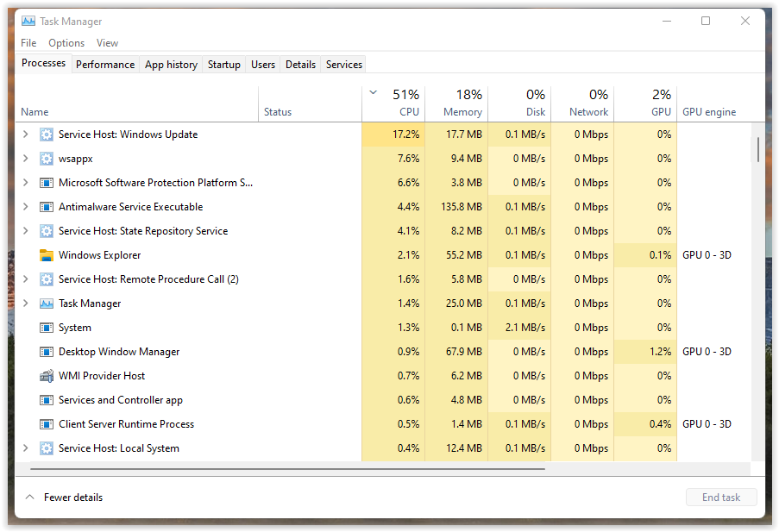Sort by the CPU column header
Screen dimensions: 779x532
click(397, 103)
